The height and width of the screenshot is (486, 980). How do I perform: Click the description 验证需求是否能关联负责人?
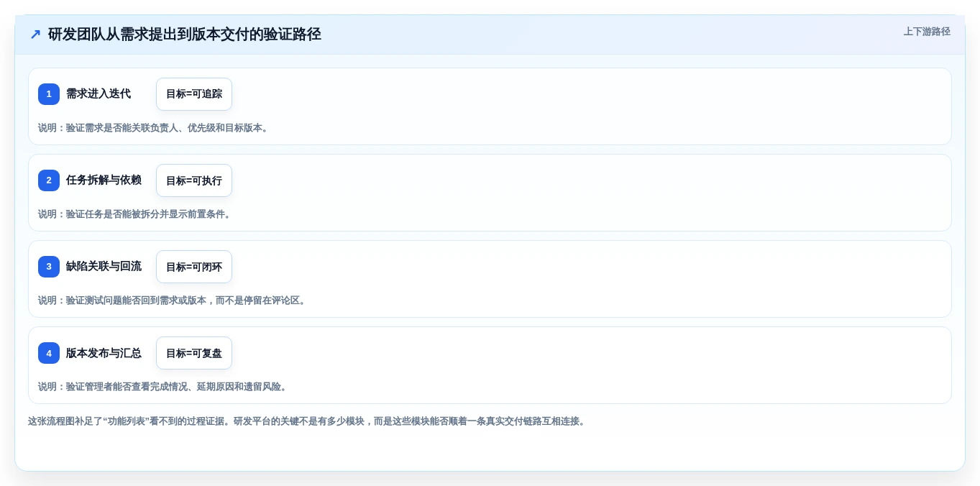point(155,128)
